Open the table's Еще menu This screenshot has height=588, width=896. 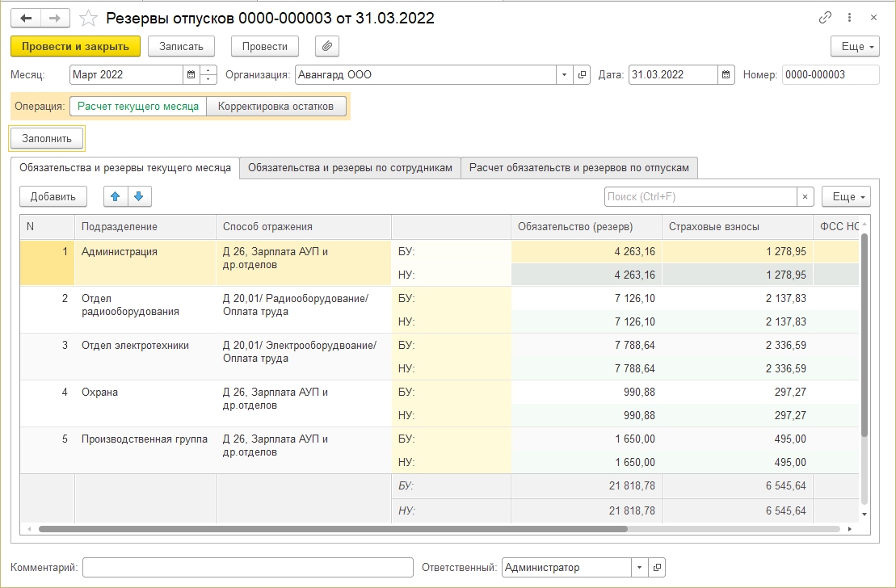click(x=846, y=196)
